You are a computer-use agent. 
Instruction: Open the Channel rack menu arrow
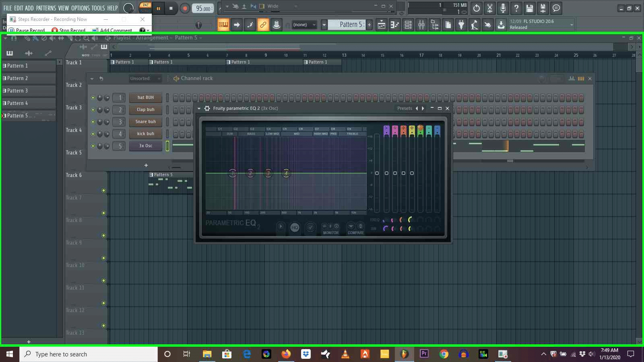pyautogui.click(x=92, y=79)
